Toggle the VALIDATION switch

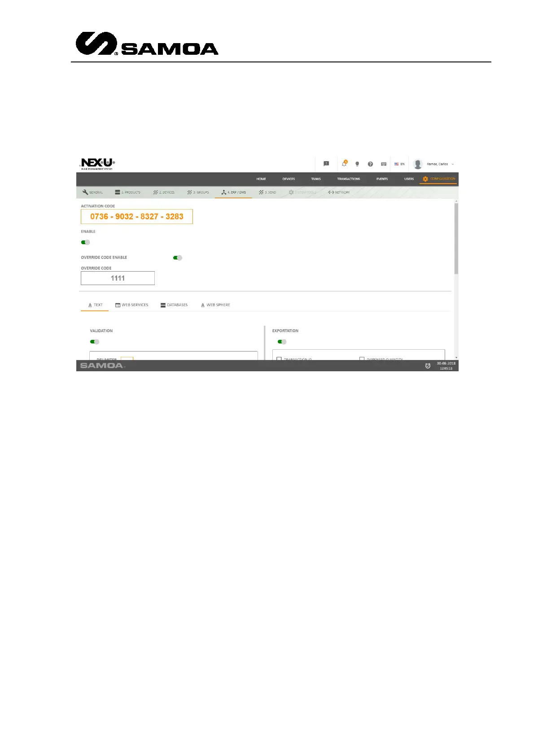tap(95, 342)
